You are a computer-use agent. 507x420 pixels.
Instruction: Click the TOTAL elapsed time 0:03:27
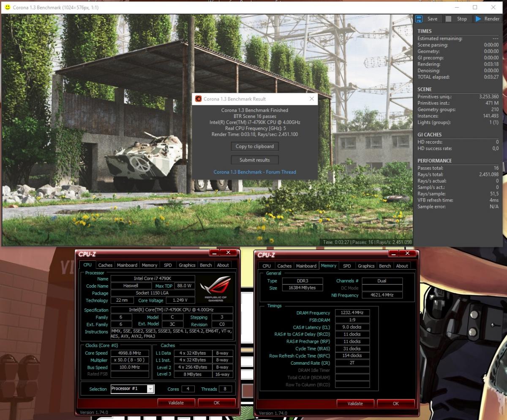[491, 77]
